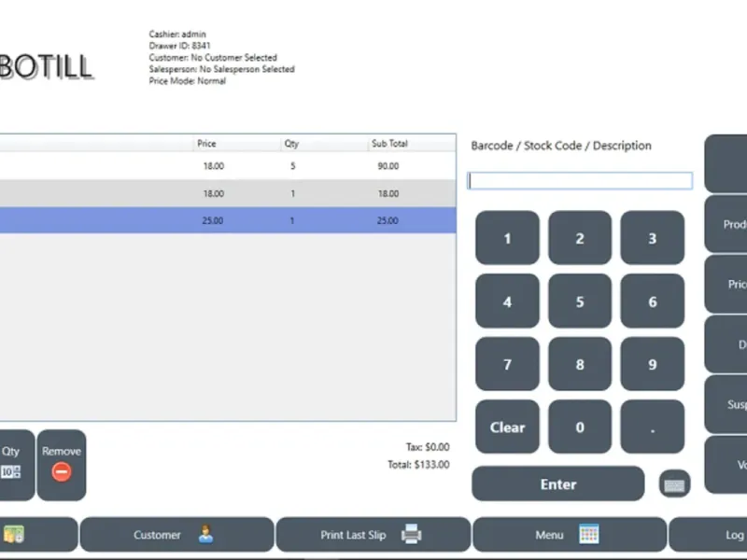747x560 pixels.
Task: Click the Prod side button
Action: (x=726, y=224)
